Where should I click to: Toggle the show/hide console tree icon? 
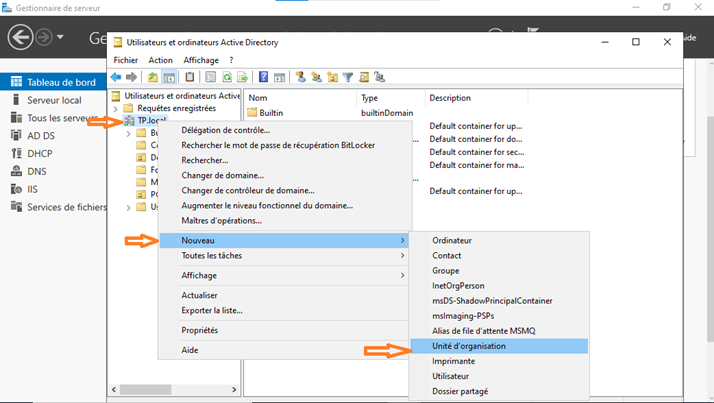pos(169,77)
